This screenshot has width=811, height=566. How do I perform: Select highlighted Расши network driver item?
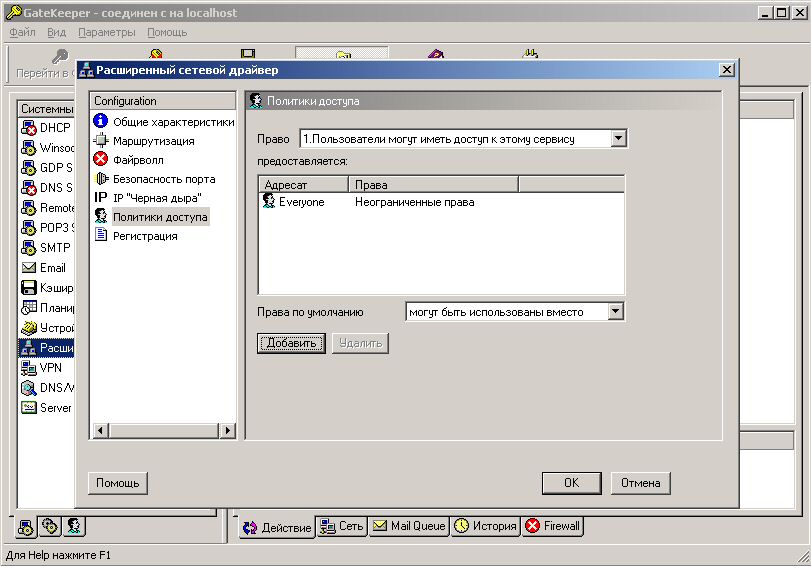(x=47, y=348)
